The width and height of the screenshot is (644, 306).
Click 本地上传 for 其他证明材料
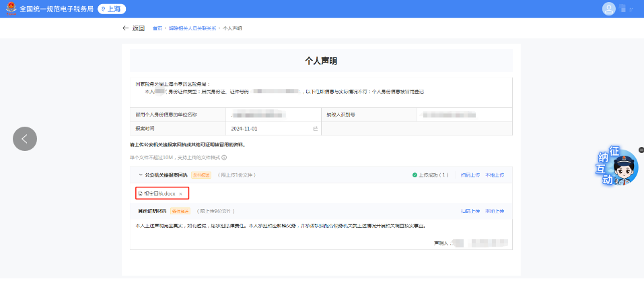(x=495, y=211)
